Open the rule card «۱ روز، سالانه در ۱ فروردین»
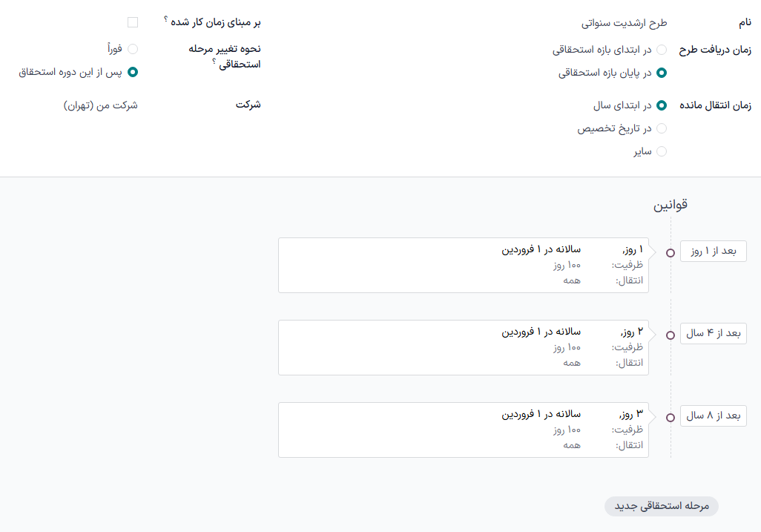Image resolution: width=761 pixels, height=532 pixels. [x=464, y=265]
